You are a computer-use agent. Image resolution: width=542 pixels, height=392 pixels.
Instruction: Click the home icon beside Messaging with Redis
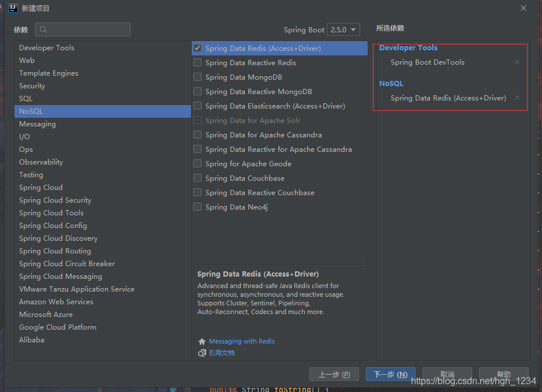202,342
